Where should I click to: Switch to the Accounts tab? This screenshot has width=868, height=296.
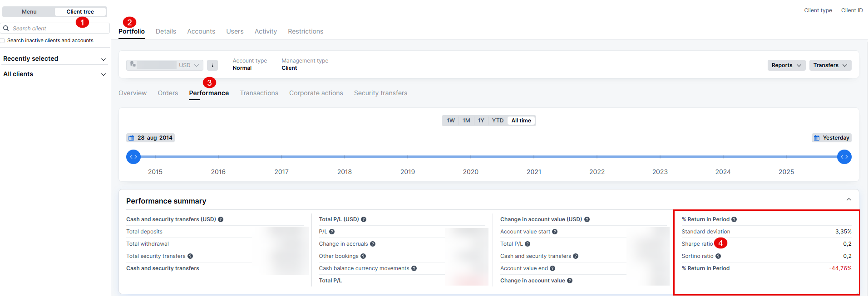click(x=201, y=31)
